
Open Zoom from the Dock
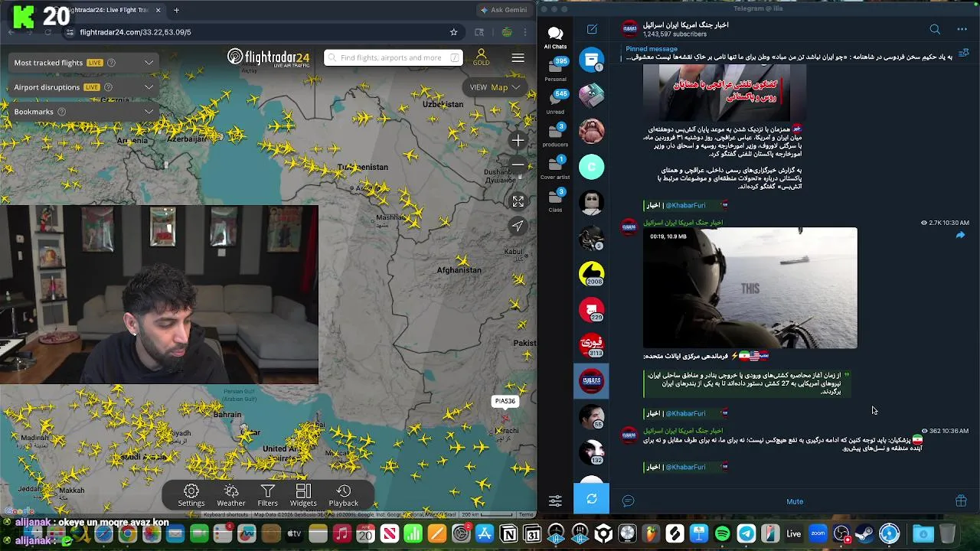(x=818, y=533)
